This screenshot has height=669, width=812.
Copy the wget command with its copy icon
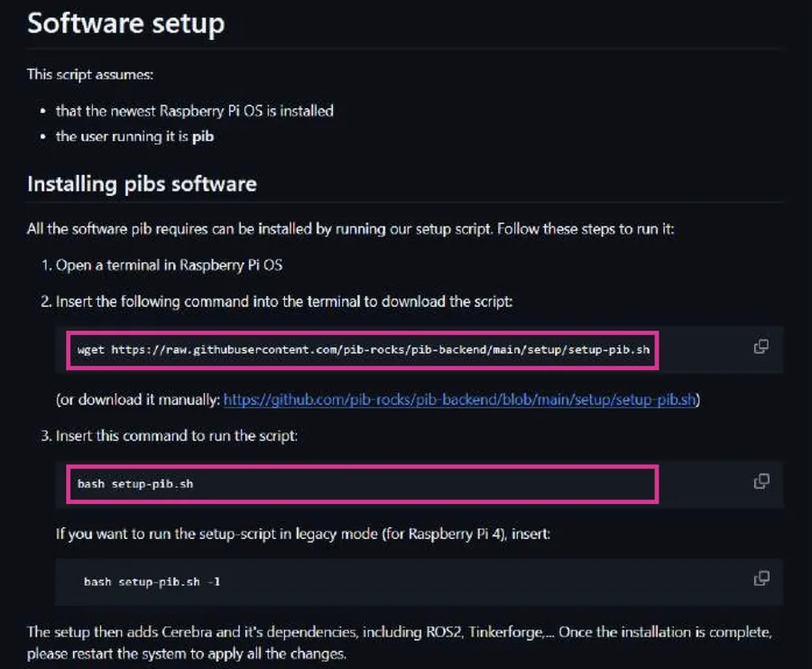coord(761,346)
